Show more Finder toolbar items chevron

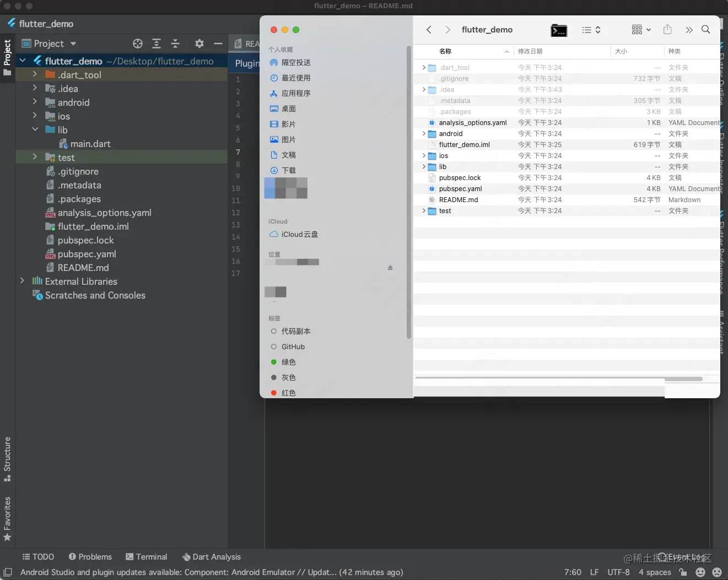tap(689, 30)
